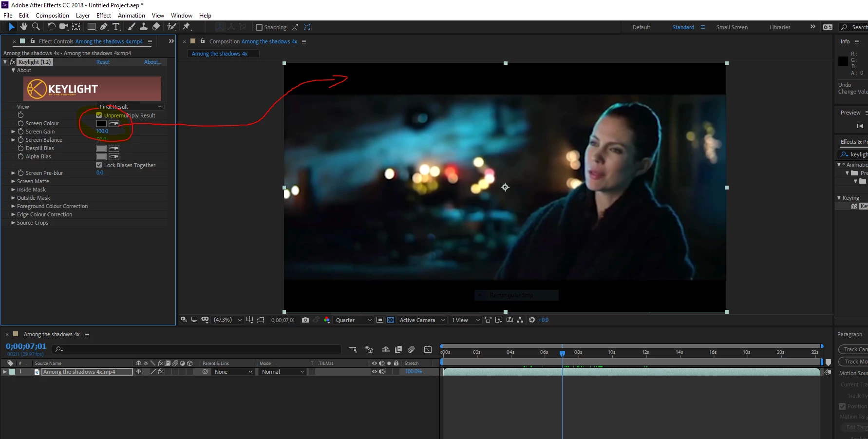Open the 1 View layout dropdown
The height and width of the screenshot is (439, 868).
pos(465,320)
